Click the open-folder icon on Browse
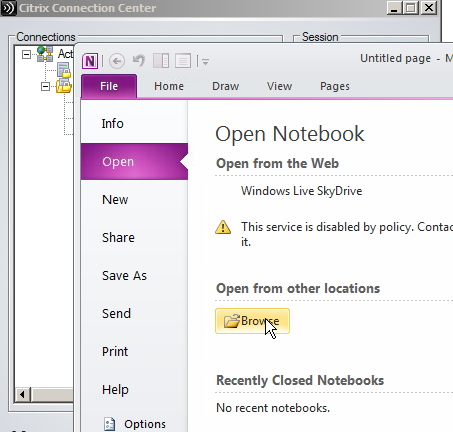Viewport: 453px width, 432px height. (232, 321)
